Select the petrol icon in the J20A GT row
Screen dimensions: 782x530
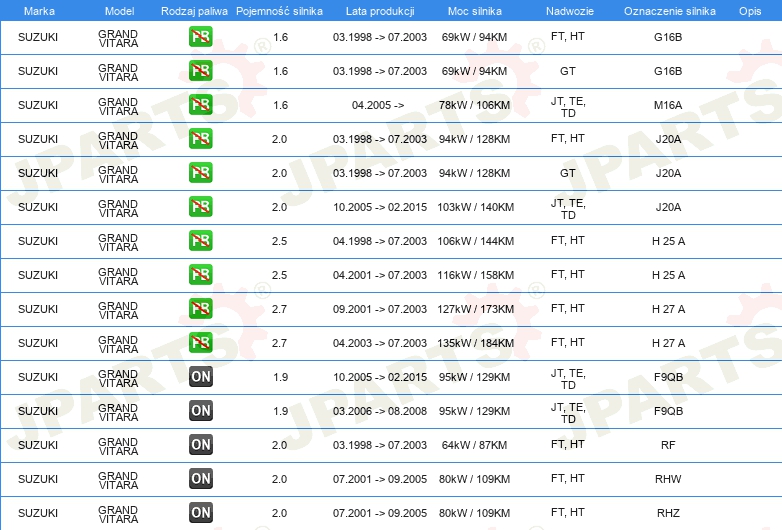(200, 173)
